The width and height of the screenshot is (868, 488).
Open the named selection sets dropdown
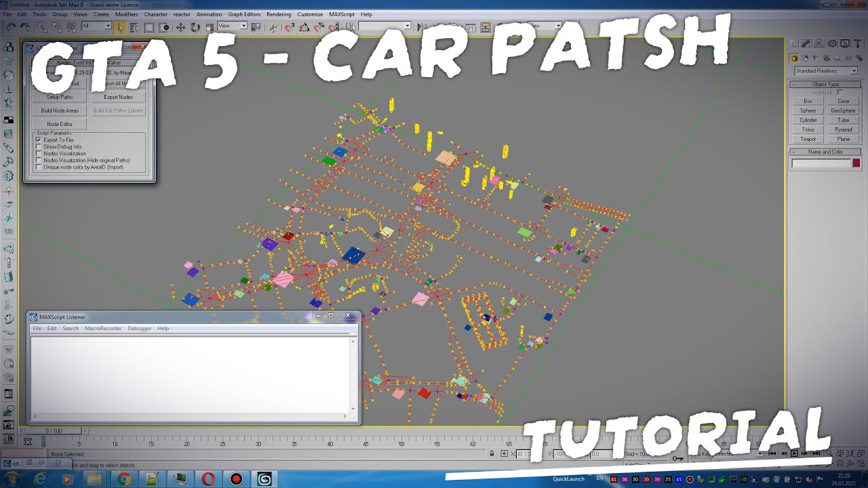coord(384,26)
